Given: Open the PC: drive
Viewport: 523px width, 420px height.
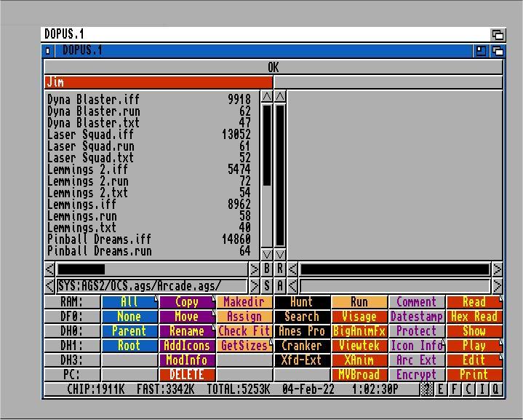Looking at the screenshot, I should tap(72, 375).
